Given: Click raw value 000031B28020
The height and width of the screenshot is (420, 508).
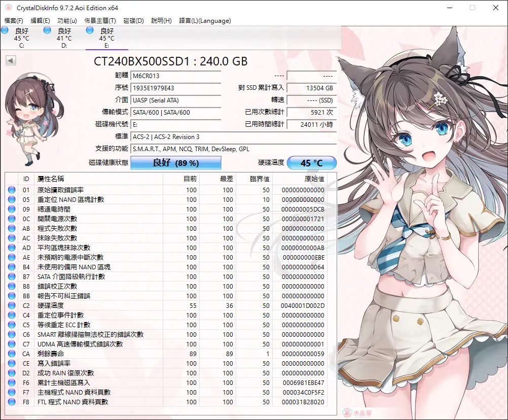Looking at the screenshot, I should click(x=303, y=402).
